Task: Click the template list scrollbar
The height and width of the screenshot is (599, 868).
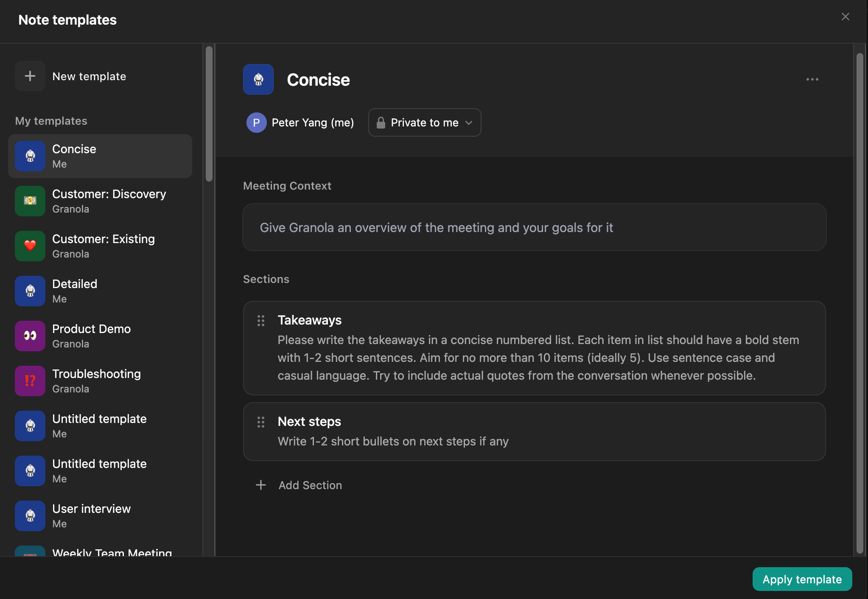Action: click(209, 115)
